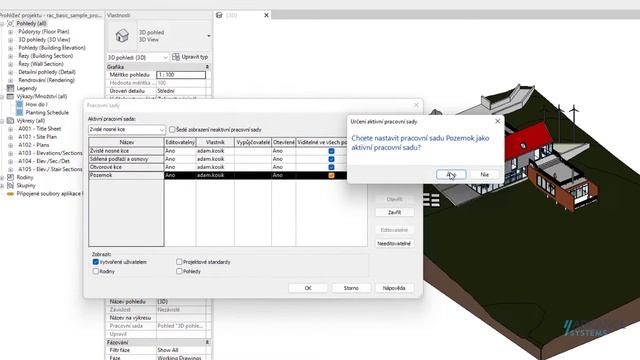Click Výkazy/Množství (all) schedule icon
The height and width of the screenshot is (360, 640).
(10, 96)
